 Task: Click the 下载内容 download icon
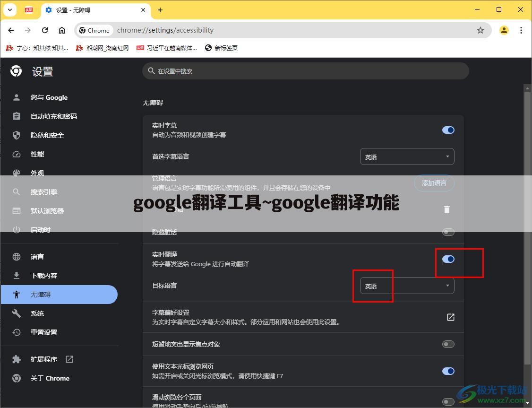coord(16,275)
